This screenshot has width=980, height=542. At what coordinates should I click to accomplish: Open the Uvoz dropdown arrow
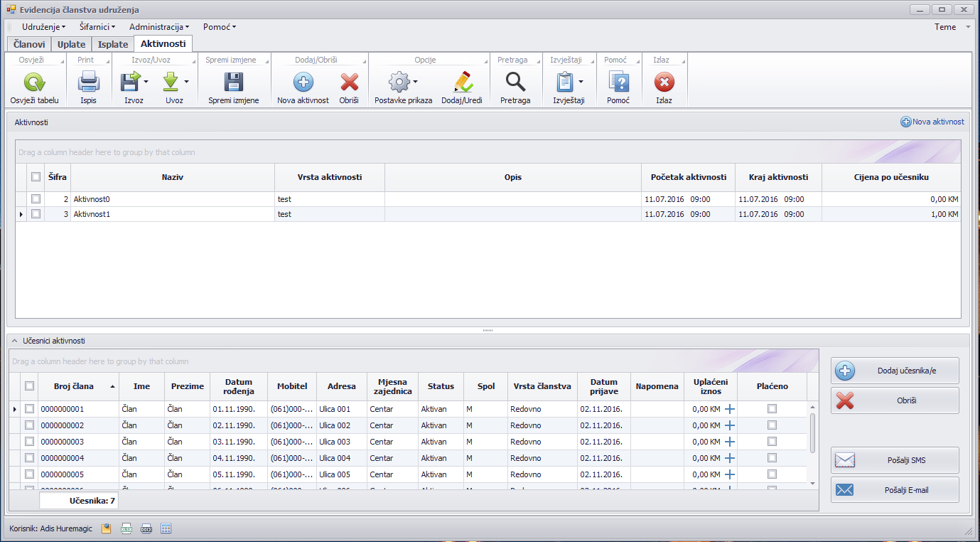pyautogui.click(x=186, y=83)
